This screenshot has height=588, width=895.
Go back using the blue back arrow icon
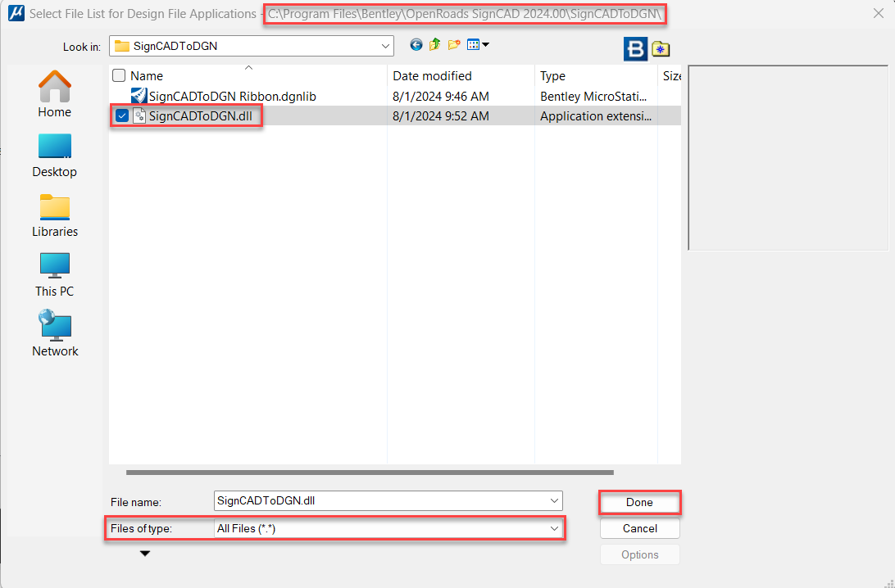(x=416, y=44)
